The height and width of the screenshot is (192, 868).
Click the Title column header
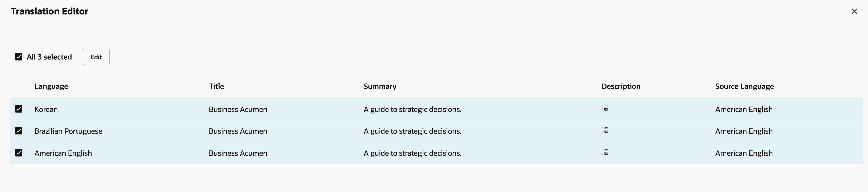[216, 86]
